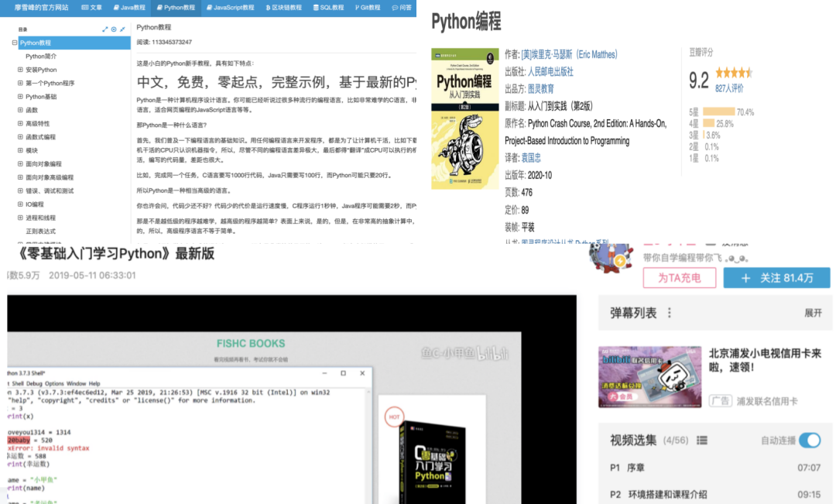Expand the 函数 tree node
The width and height of the screenshot is (836, 504).
[20, 110]
